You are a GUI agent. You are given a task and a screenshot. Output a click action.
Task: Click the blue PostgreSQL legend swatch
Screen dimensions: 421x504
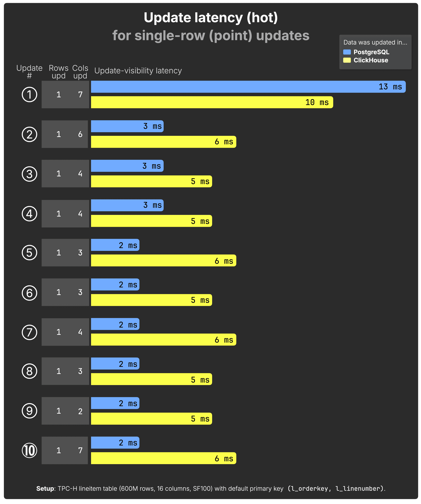347,52
